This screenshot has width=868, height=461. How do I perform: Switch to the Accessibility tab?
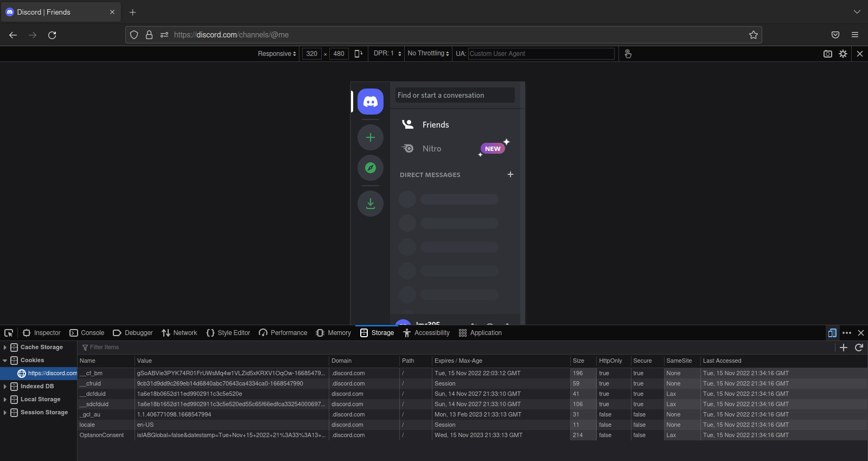[x=426, y=333]
